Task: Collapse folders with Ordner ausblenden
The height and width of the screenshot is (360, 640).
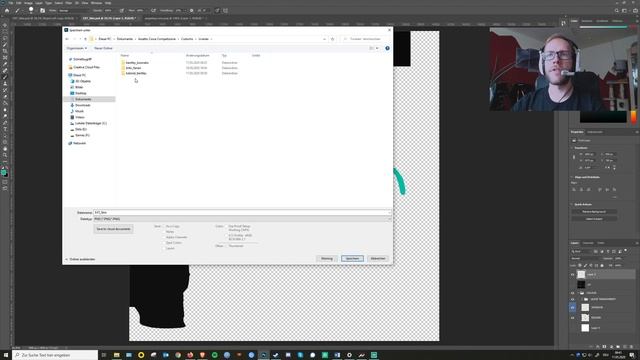Action: click(80, 259)
